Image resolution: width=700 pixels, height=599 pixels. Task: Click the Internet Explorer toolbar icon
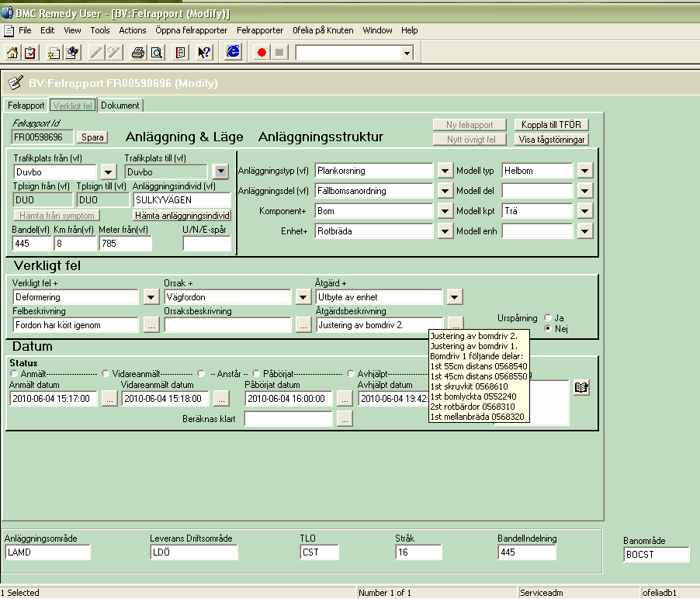233,52
